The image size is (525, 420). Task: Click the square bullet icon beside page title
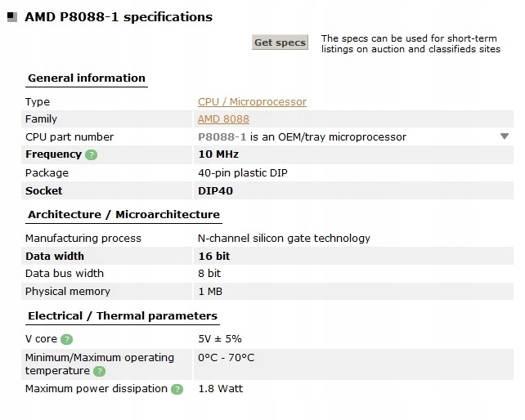(12, 16)
